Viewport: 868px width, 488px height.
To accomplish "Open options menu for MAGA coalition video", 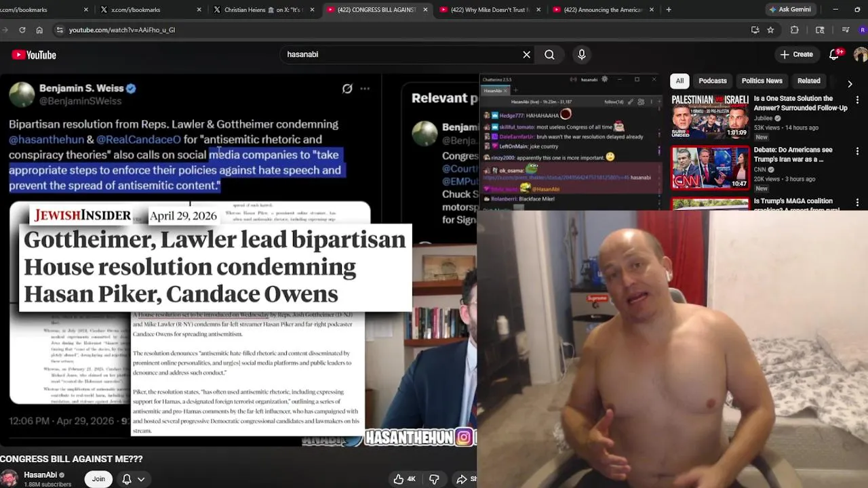I will pyautogui.click(x=857, y=202).
